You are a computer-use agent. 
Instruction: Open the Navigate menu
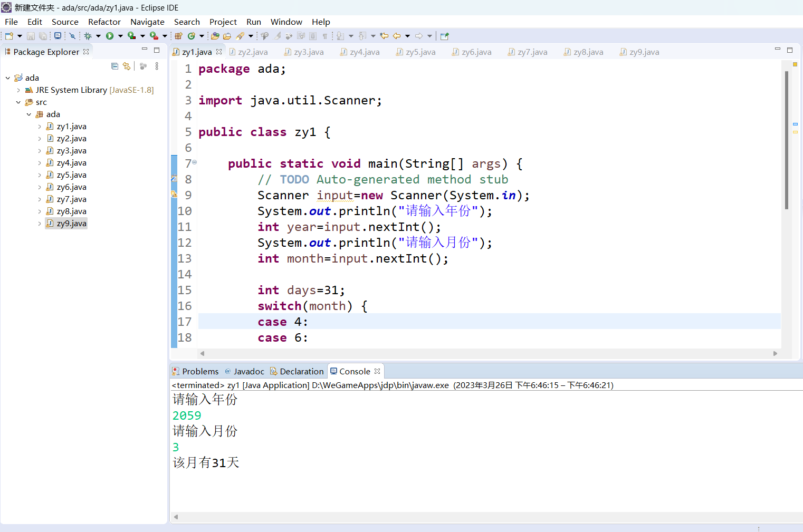coord(147,22)
